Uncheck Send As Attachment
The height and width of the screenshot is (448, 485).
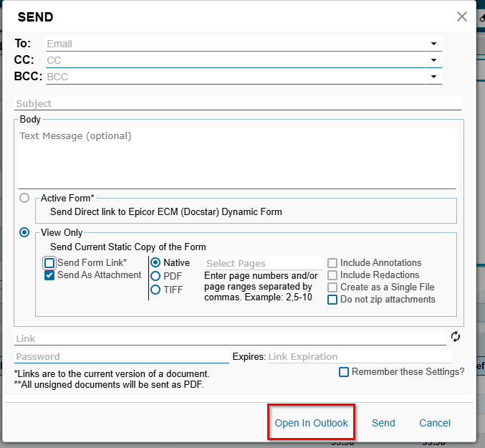49,275
